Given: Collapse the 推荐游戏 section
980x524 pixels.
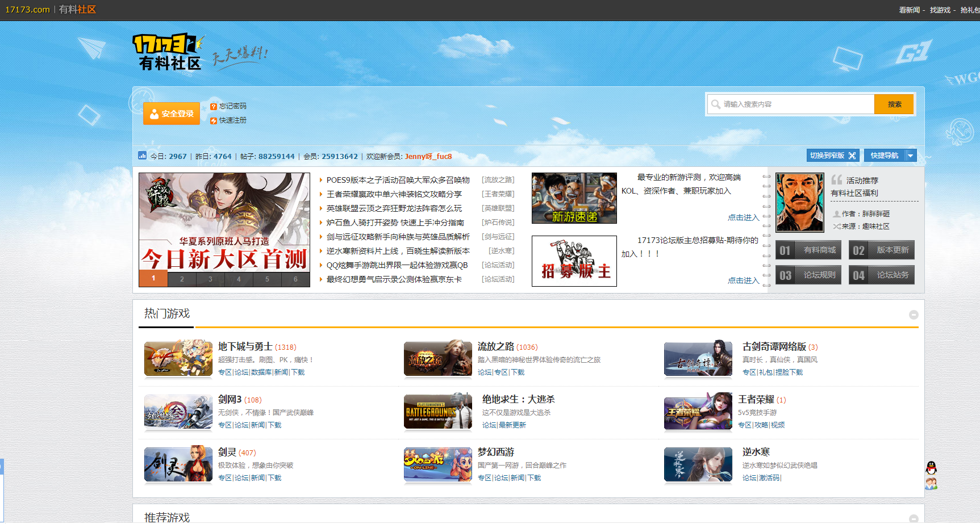Looking at the screenshot, I should (914, 518).
